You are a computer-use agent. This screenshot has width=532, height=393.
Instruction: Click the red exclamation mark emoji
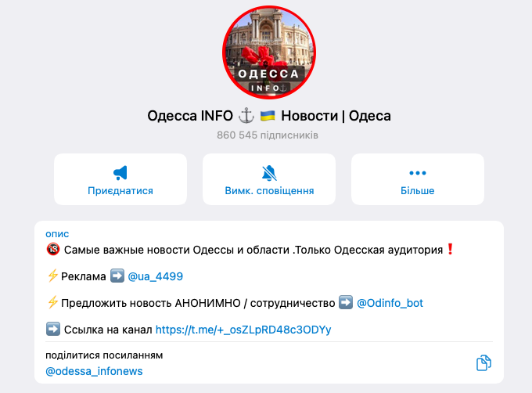[450, 249]
